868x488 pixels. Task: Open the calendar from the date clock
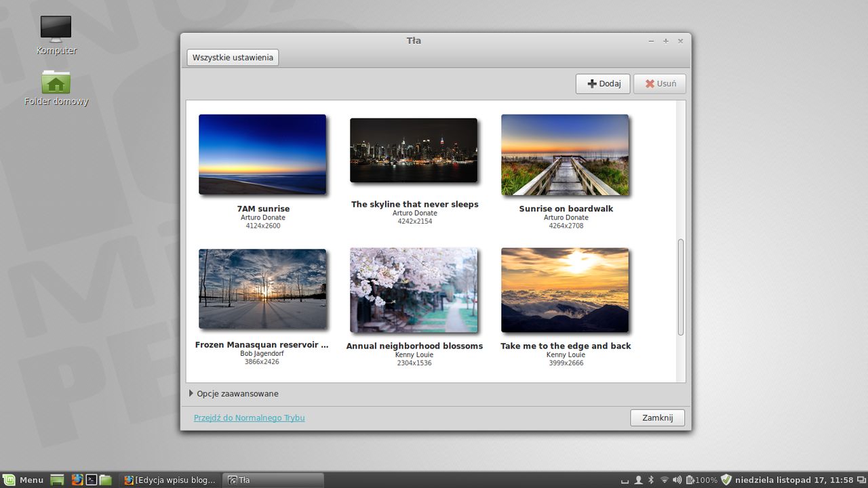[x=794, y=480]
